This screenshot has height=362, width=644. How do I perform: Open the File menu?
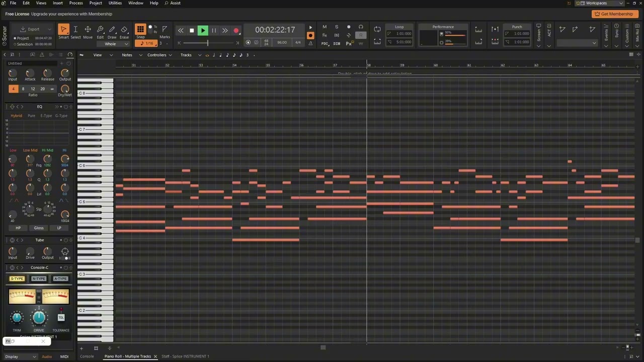[x=13, y=3]
